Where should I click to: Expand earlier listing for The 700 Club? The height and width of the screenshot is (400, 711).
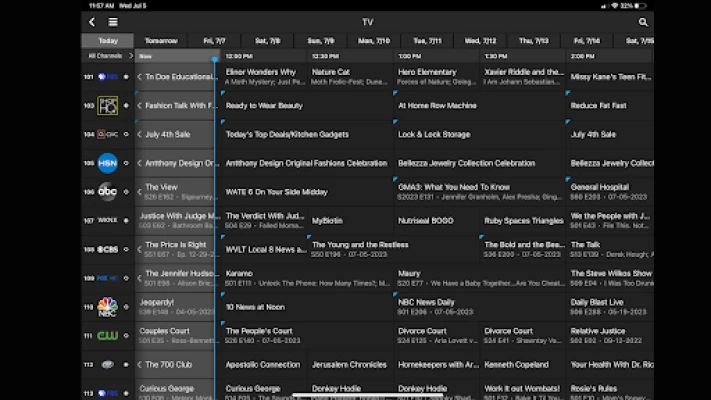141,364
